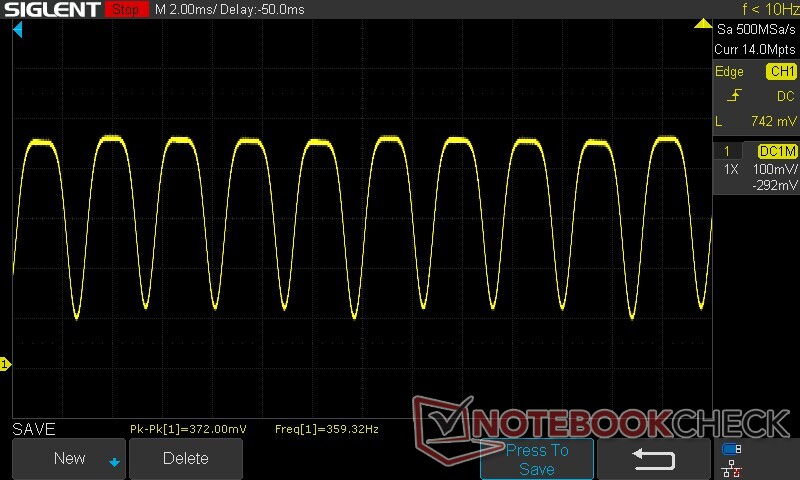Click the Edge trigger type label
This screenshot has width=800, height=480.
tap(729, 71)
